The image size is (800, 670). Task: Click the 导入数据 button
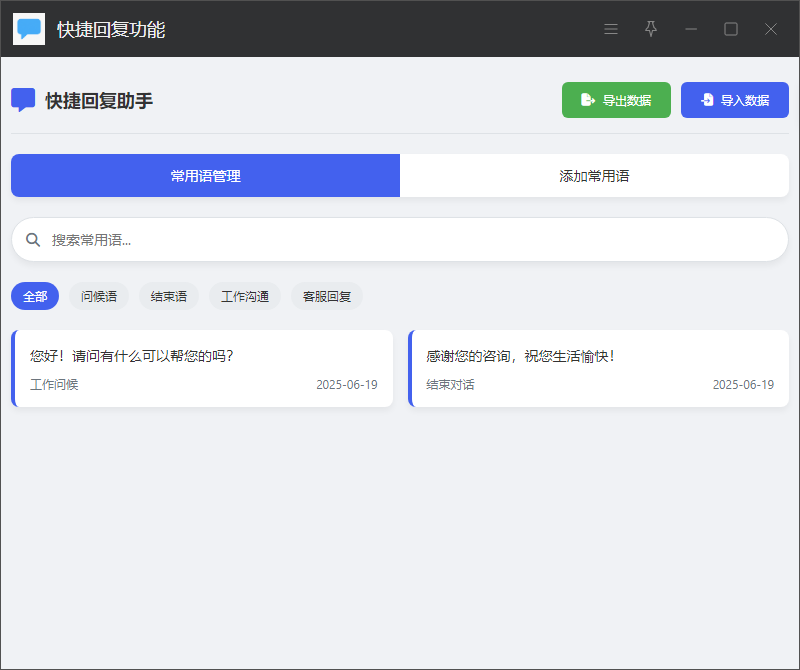(735, 100)
